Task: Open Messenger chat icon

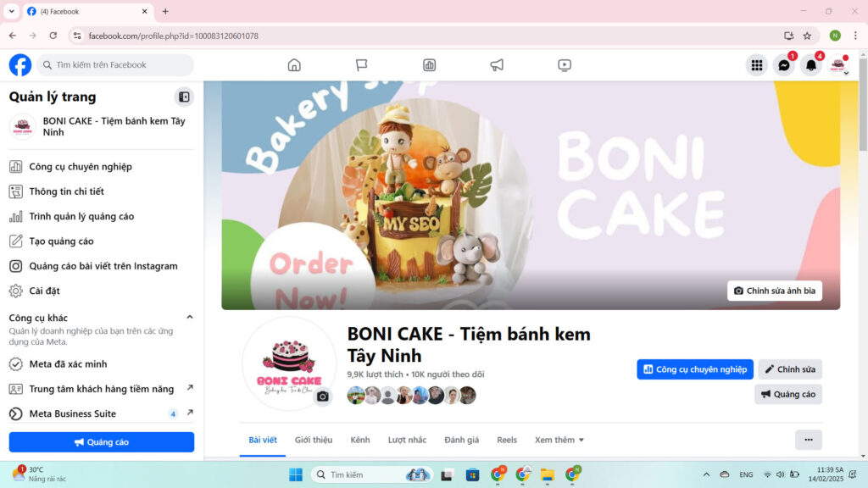Action: (784, 65)
